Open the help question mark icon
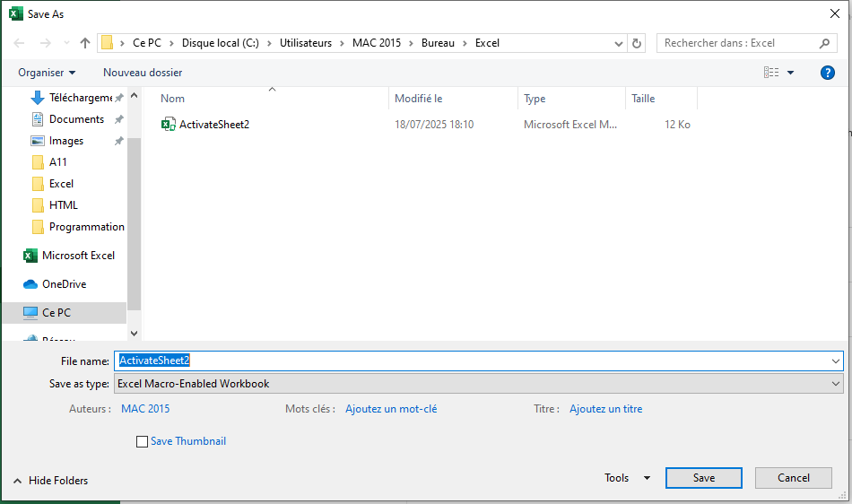This screenshot has height=504, width=852. (x=827, y=73)
